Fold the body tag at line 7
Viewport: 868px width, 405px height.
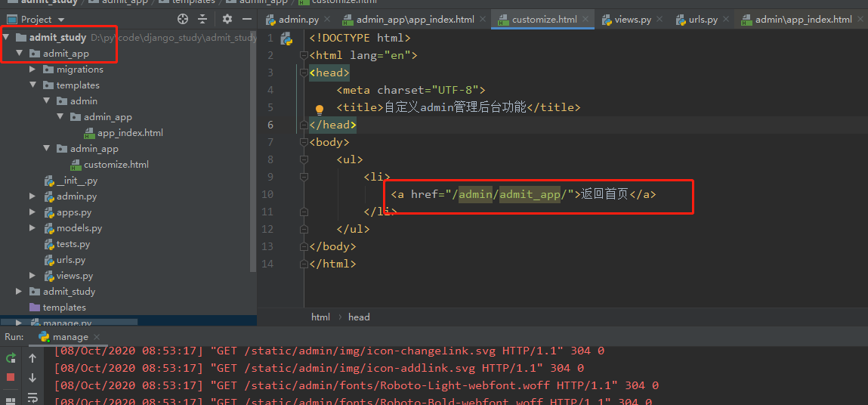tap(304, 142)
